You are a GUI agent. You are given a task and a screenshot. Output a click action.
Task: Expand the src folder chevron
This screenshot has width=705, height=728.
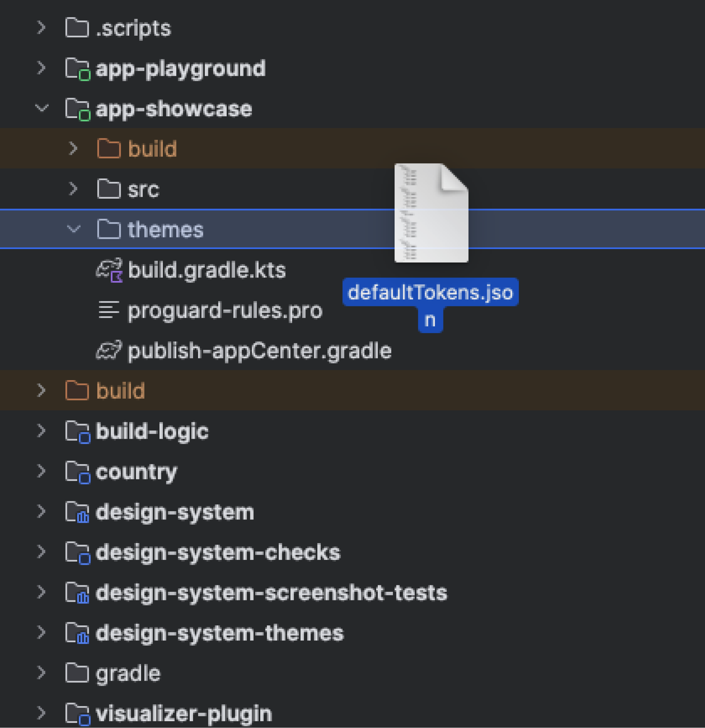coord(73,189)
